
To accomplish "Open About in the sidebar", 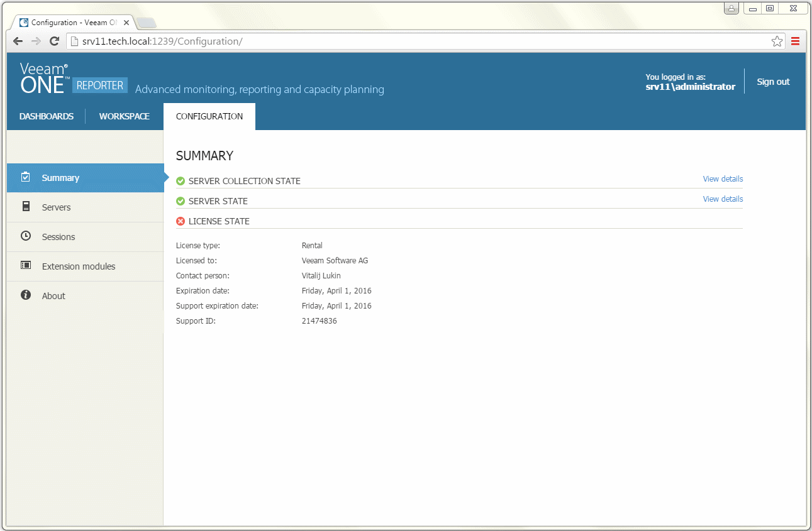I will (85, 296).
